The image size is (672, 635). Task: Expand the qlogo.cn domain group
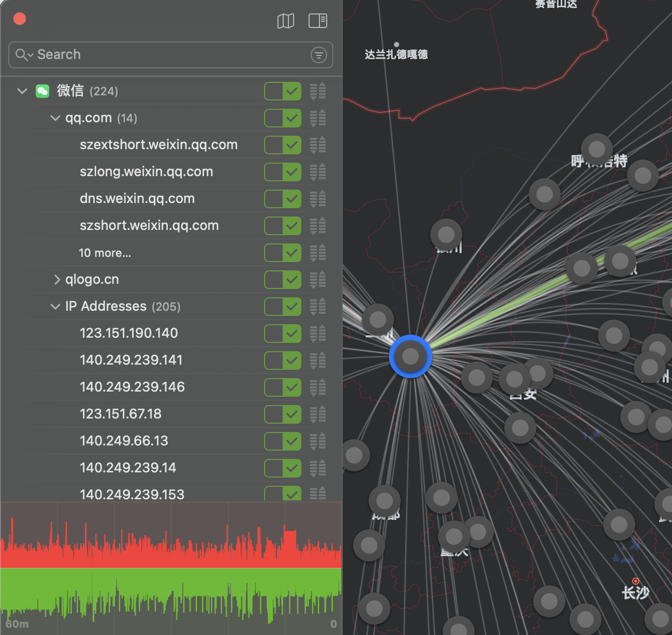[x=57, y=280]
